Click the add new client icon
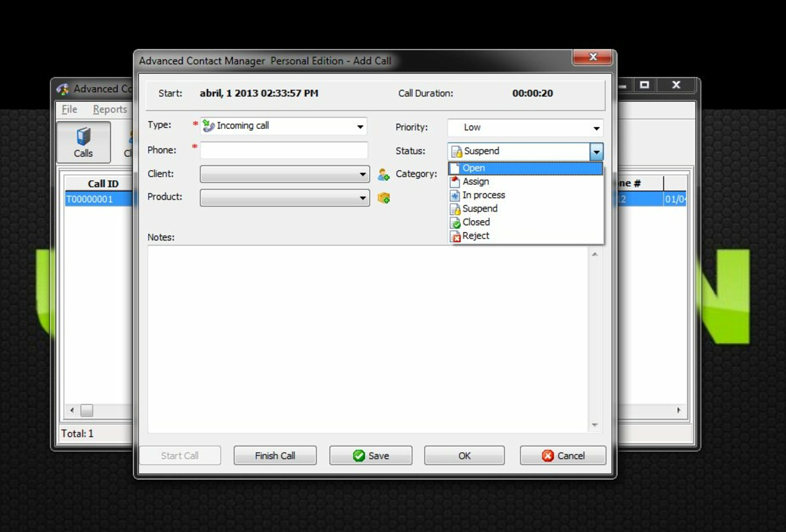This screenshot has height=532, width=786. pos(384,174)
